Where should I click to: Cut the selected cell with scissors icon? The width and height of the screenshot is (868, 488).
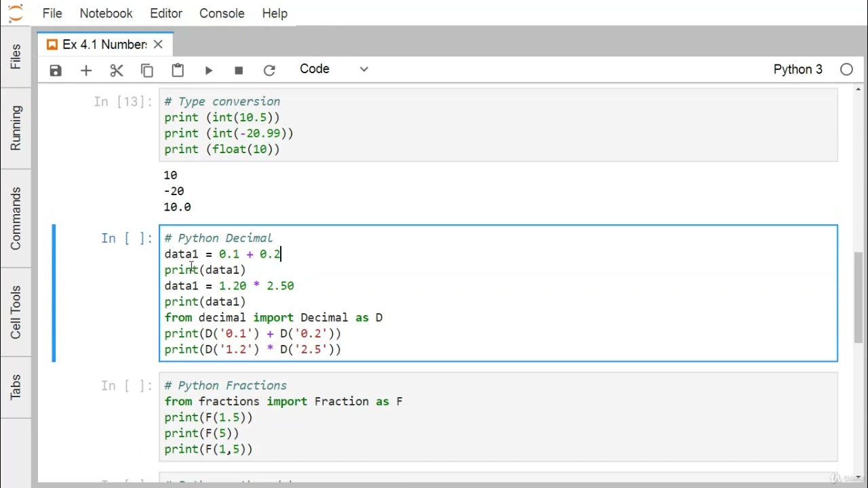(117, 70)
